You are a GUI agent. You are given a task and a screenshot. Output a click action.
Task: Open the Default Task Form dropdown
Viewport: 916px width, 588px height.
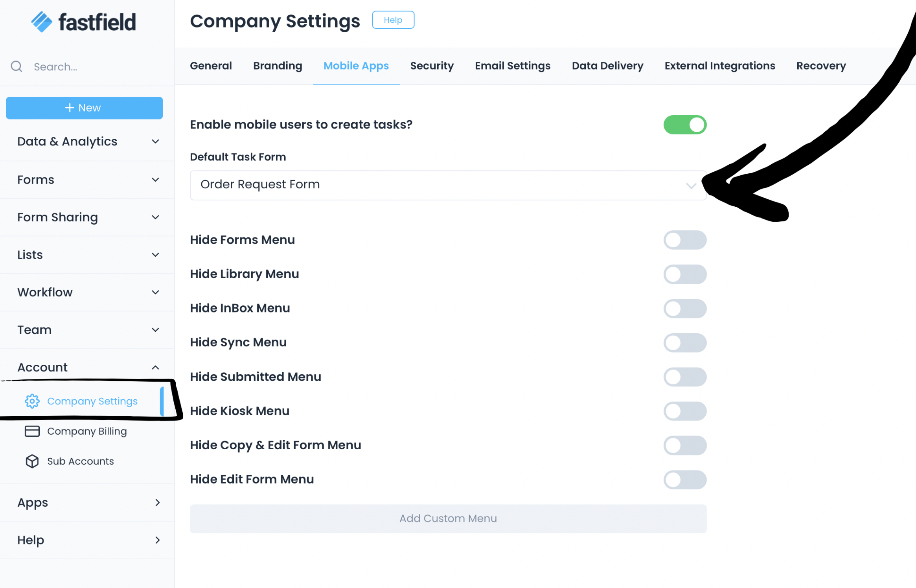448,185
